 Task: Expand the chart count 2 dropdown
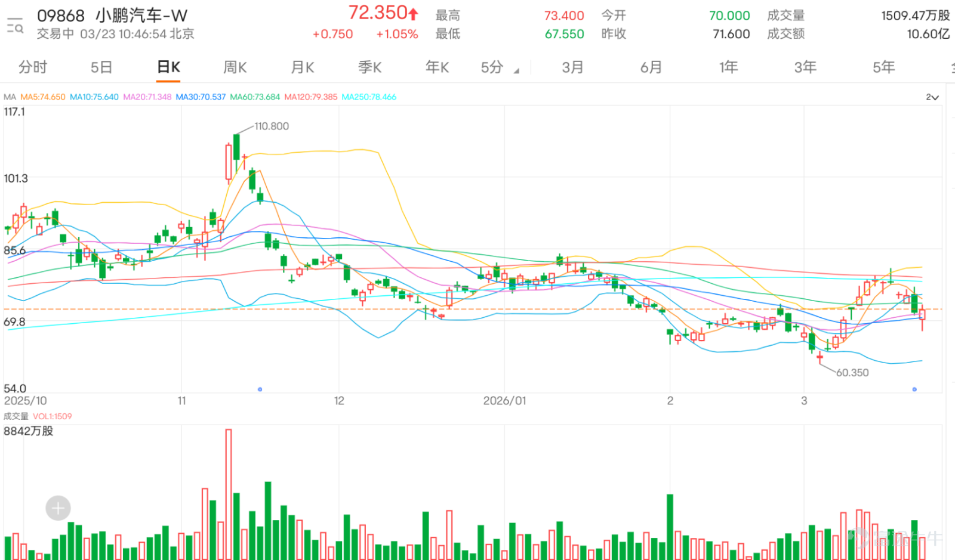[932, 97]
